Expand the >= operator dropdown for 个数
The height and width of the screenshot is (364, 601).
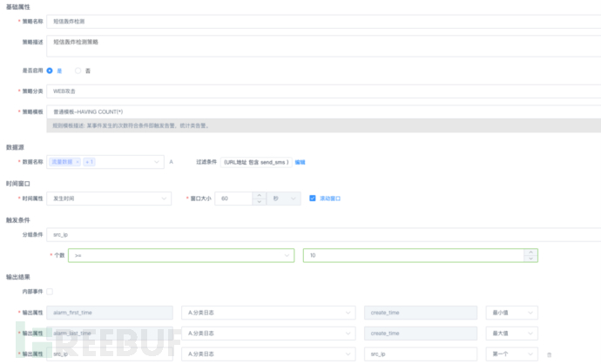181,255
